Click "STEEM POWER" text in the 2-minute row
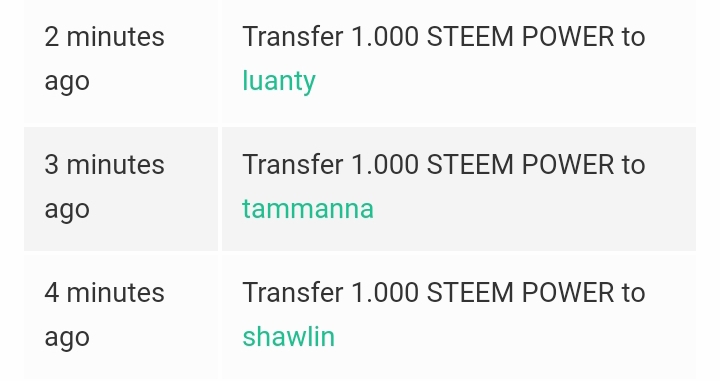This screenshot has height=381, width=720. tap(520, 37)
